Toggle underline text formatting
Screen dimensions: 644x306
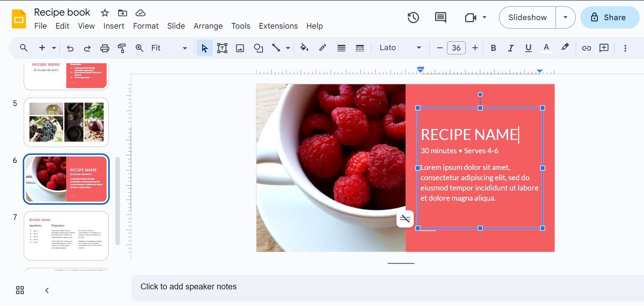[528, 48]
